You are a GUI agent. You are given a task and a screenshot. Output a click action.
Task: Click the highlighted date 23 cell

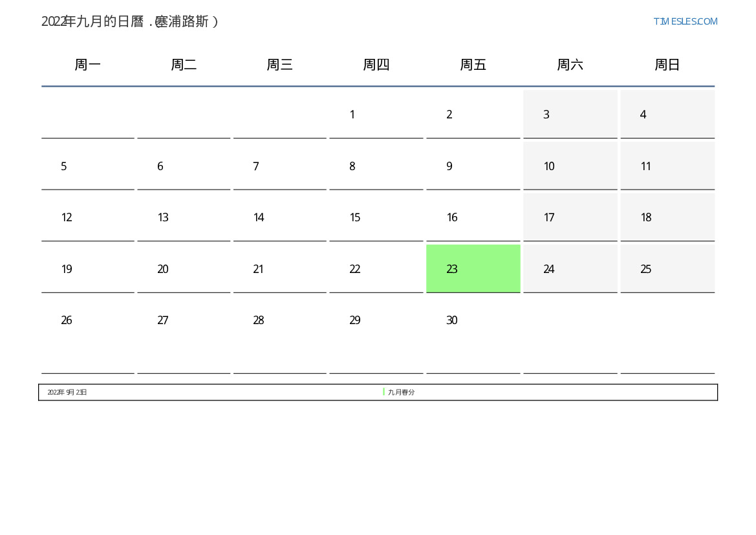(x=473, y=268)
